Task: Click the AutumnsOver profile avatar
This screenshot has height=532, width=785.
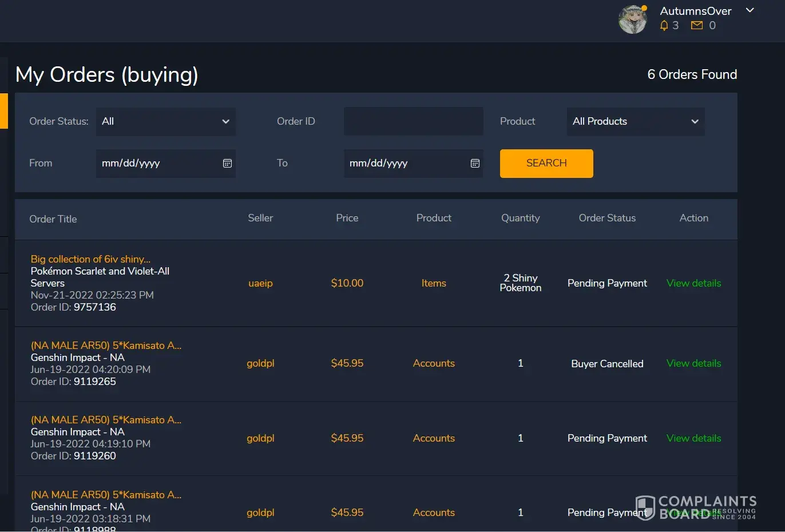Action: coord(632,20)
